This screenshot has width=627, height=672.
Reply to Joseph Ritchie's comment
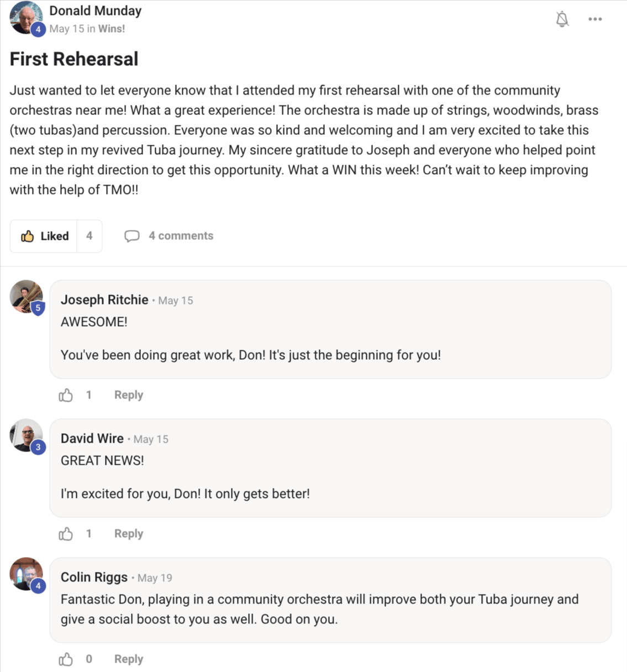128,395
